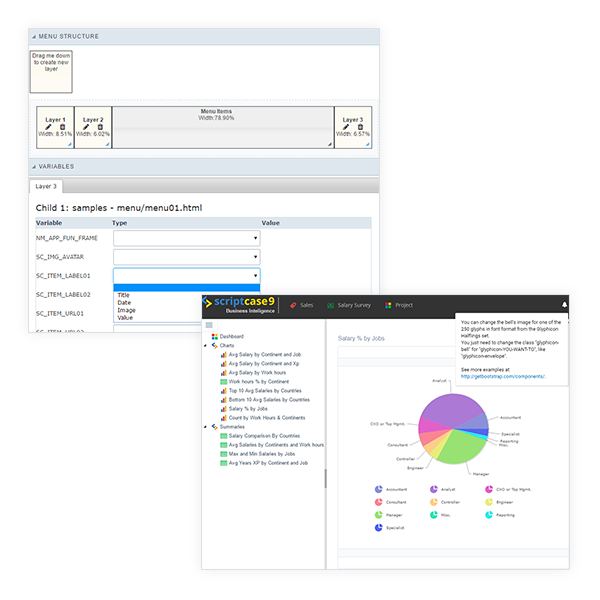Open the getbootstrap.com components link
Viewport: 600px width, 600px height.
(x=500, y=377)
